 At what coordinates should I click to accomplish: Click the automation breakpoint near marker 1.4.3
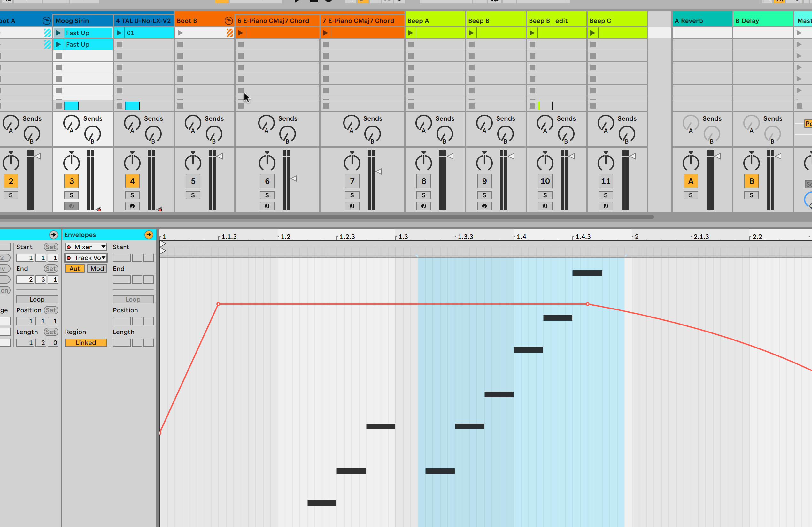tap(587, 304)
